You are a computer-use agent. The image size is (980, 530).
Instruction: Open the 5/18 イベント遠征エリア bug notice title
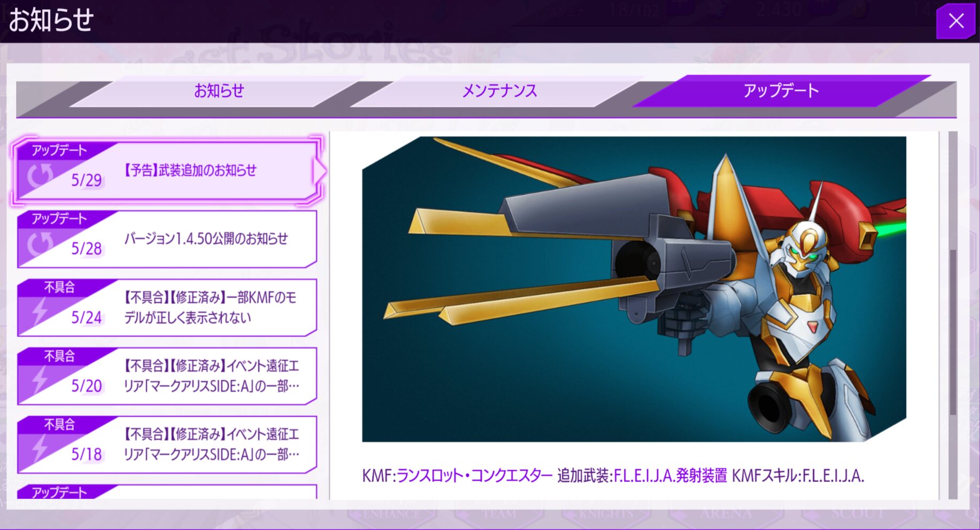click(211, 444)
